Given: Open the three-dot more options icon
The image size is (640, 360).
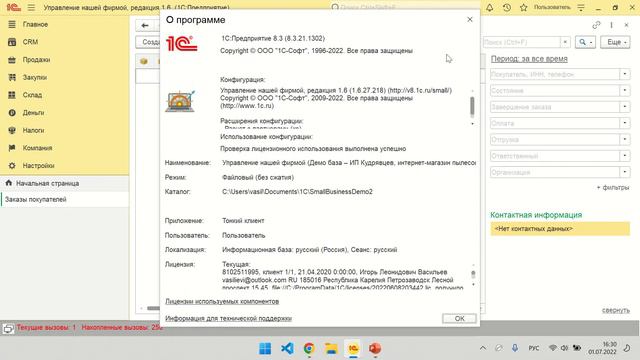Looking at the screenshot, I should click(x=611, y=25).
